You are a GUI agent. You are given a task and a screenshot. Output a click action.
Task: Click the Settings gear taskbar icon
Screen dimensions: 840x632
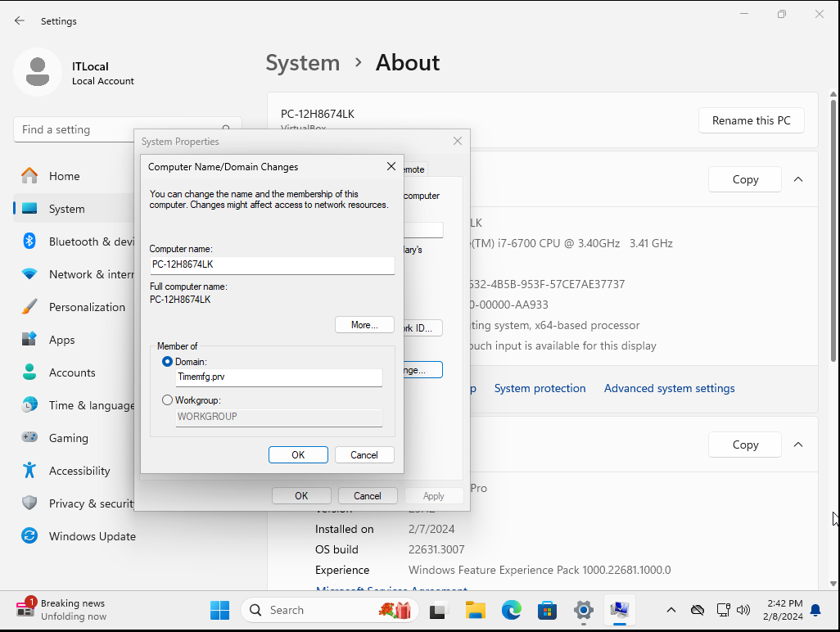[x=584, y=610]
